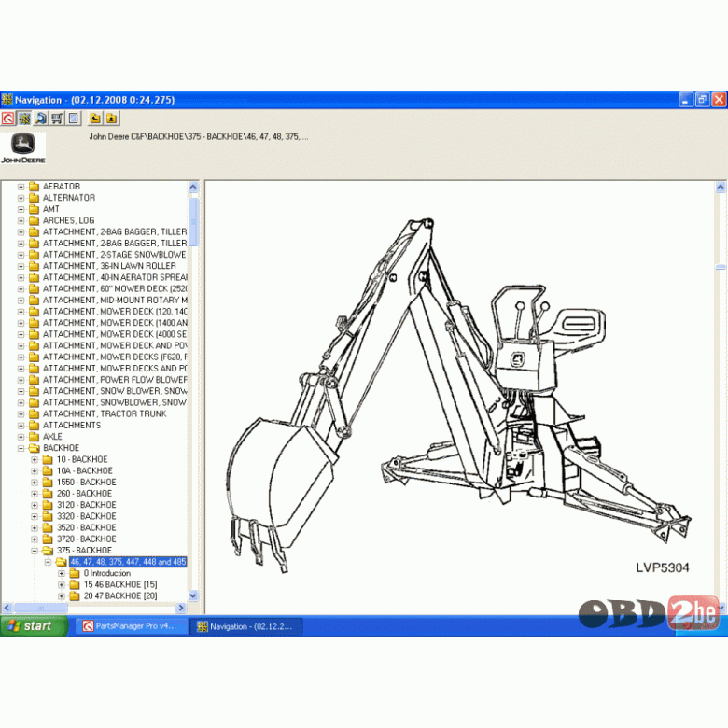Select the ATTACHMENT, 2-STAGE SNOWBLOWE row
Image resolution: width=728 pixels, height=728 pixels.
[x=115, y=255]
